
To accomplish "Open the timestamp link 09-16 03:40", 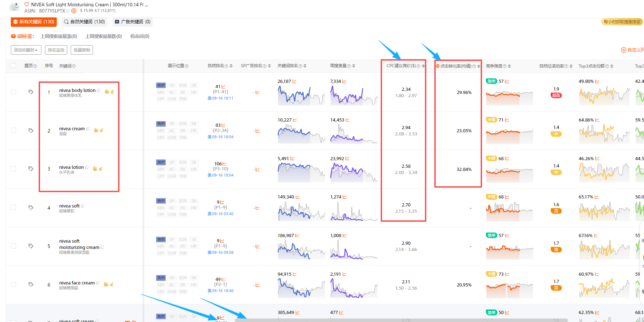I will click(x=223, y=214).
